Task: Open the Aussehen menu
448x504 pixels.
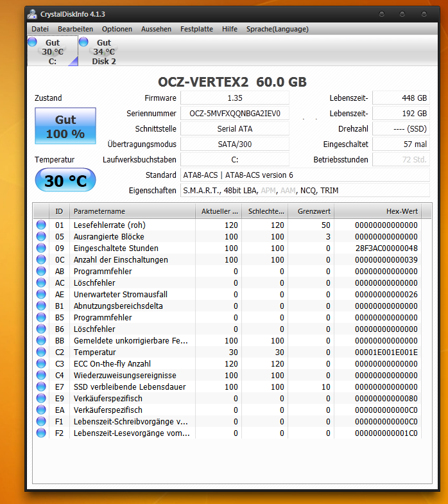Action: click(156, 29)
